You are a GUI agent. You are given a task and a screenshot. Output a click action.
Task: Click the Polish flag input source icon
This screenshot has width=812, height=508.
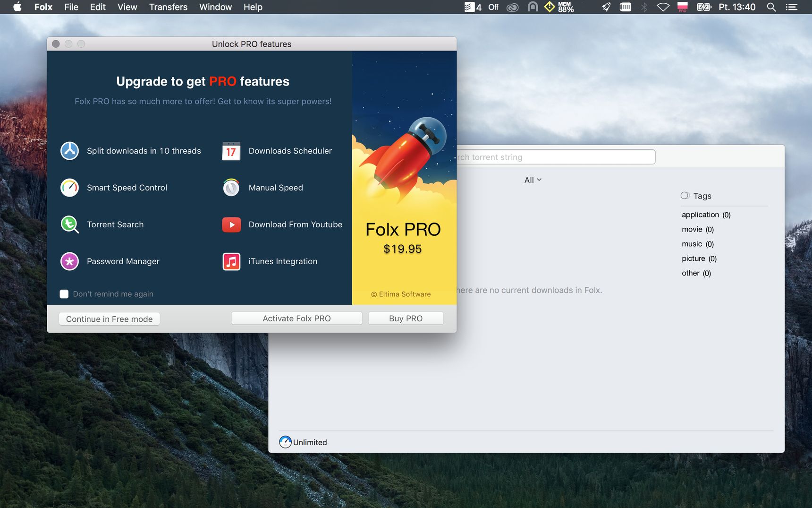[682, 7]
